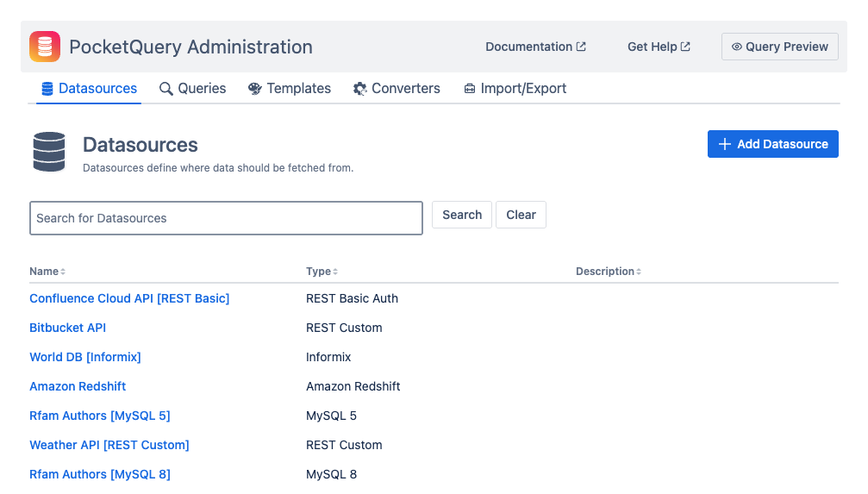Go to the Converters tab
868x494 pixels.
[x=397, y=89]
